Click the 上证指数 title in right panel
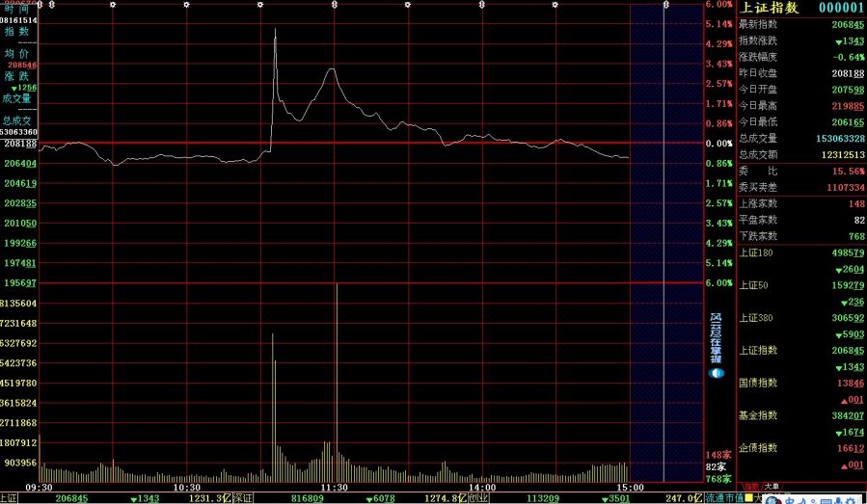This screenshot has height=504, width=867. click(x=770, y=7)
